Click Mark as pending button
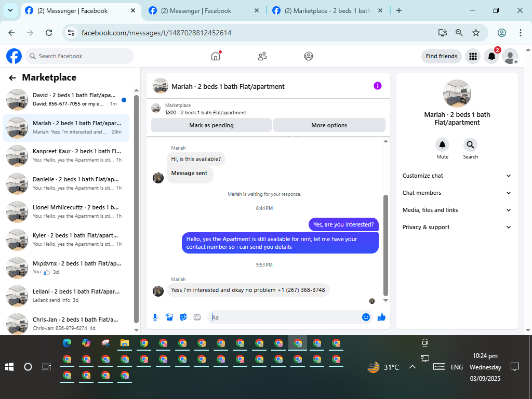Image resolution: width=532 pixels, height=399 pixels. coord(211,125)
